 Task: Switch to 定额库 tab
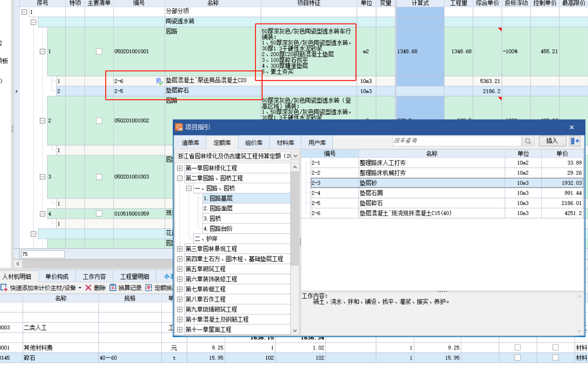pyautogui.click(x=222, y=143)
